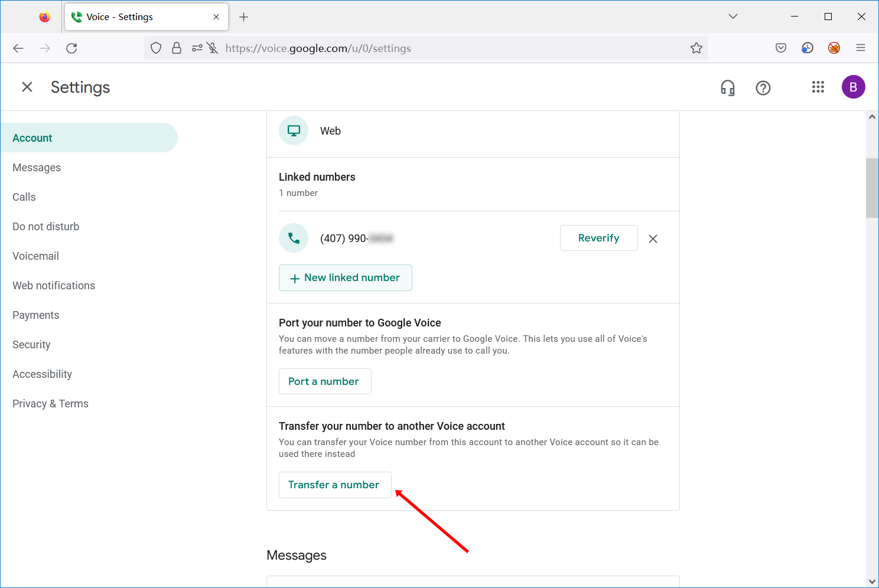Viewport: 879px width, 588px height.
Task: Go back with the browser back arrow
Action: (18, 48)
